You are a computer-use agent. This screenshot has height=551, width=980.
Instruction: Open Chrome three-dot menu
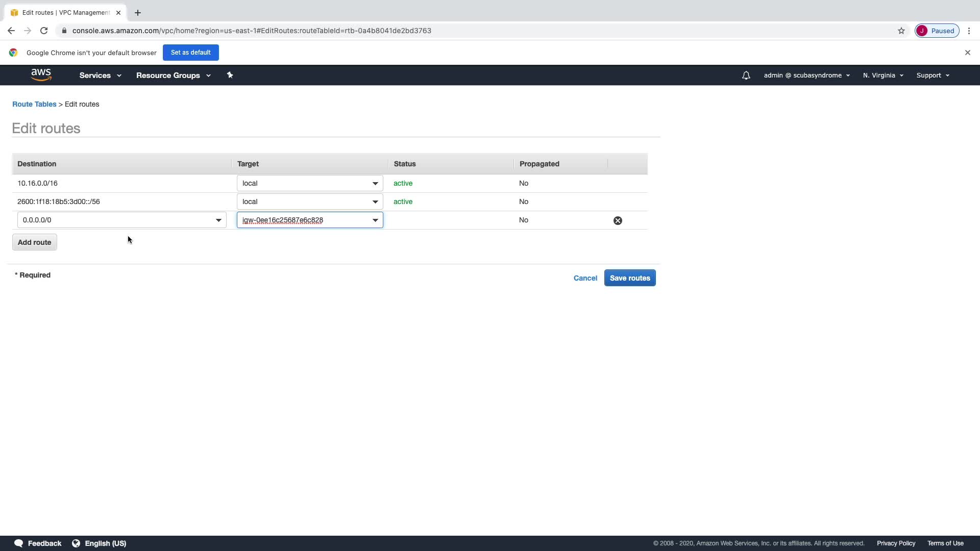[969, 31]
